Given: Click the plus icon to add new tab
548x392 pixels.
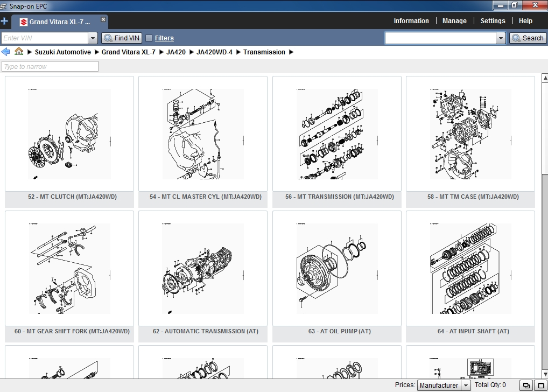Looking at the screenshot, I should [x=4, y=22].
